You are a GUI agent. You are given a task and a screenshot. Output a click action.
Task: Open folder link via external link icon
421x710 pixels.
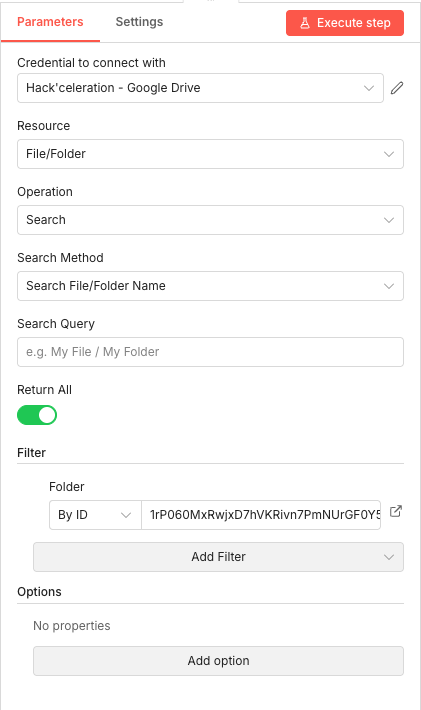click(396, 511)
